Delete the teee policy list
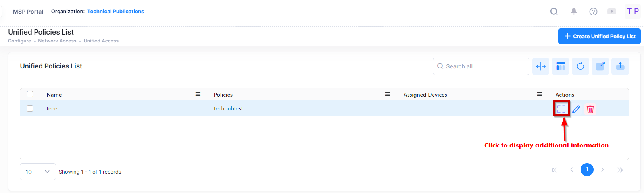 click(x=590, y=109)
